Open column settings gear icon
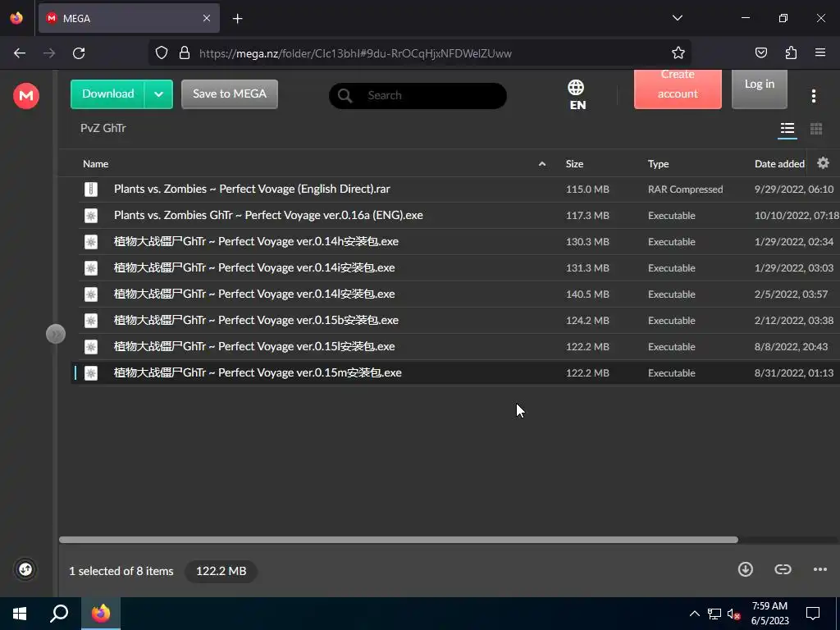The image size is (840, 630). 823,163
